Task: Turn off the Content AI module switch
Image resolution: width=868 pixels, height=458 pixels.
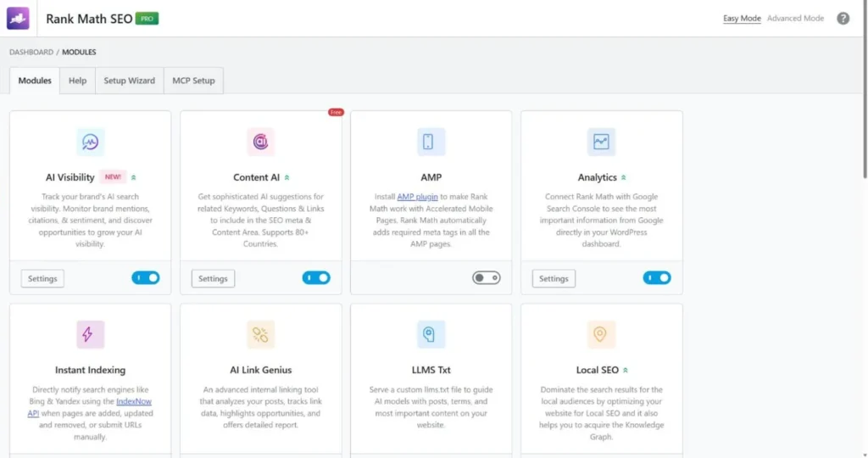Action: click(316, 277)
